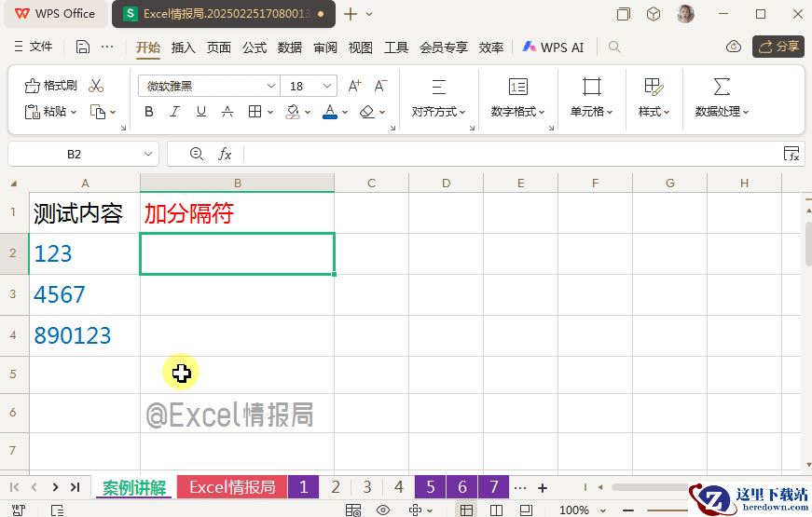Click the formula bar input field
Screen dimensions: 812x517
click(x=512, y=155)
